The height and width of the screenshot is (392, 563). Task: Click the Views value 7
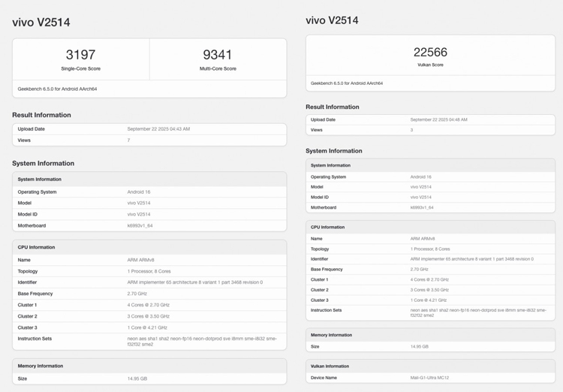coord(128,140)
